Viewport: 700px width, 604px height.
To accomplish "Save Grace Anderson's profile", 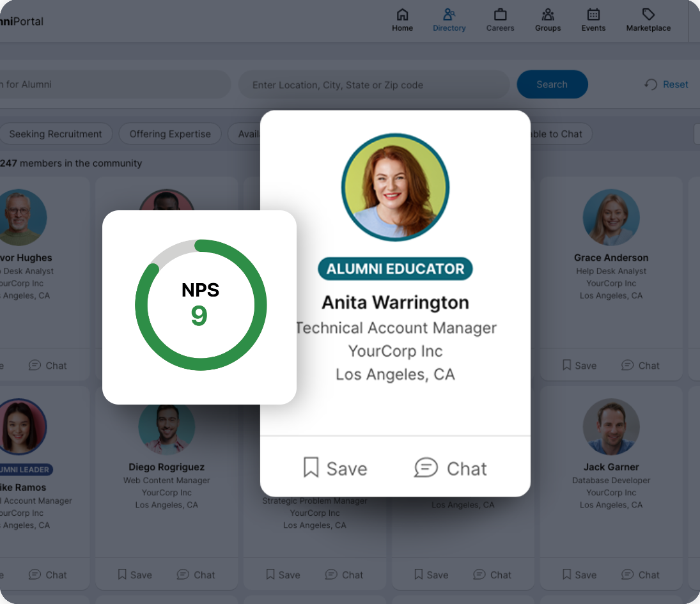I will [x=579, y=366].
